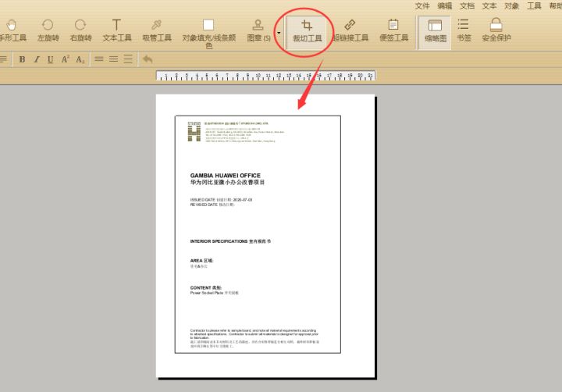
Task: Open the 文本 menu
Action: click(x=489, y=6)
